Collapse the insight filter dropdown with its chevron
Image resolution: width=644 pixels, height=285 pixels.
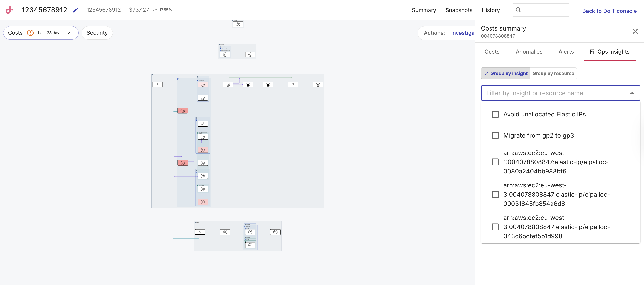coord(632,93)
